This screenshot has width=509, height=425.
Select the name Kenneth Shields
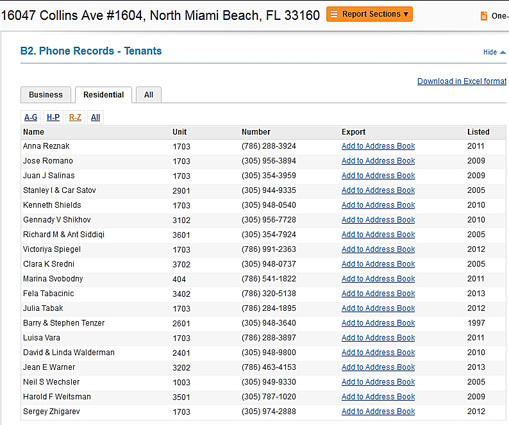52,205
